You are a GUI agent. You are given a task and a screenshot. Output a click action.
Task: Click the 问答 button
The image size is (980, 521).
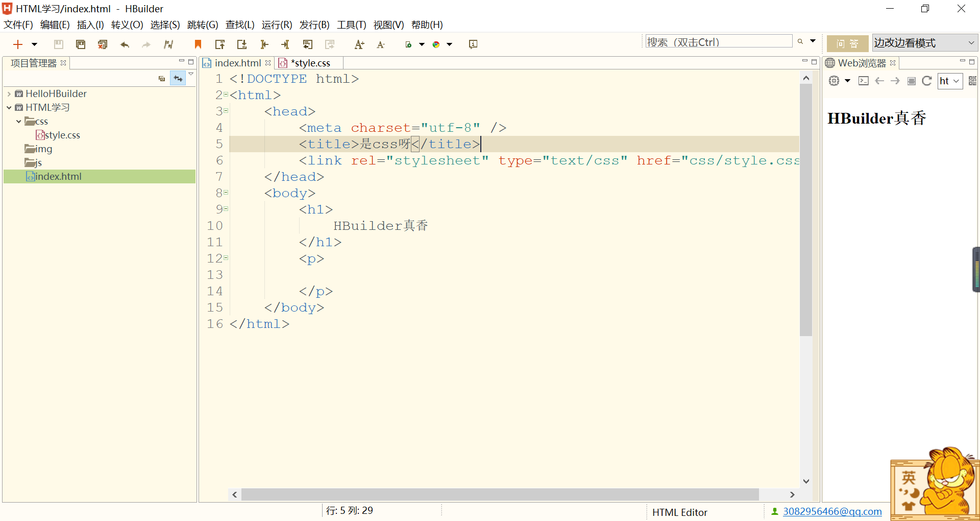847,43
